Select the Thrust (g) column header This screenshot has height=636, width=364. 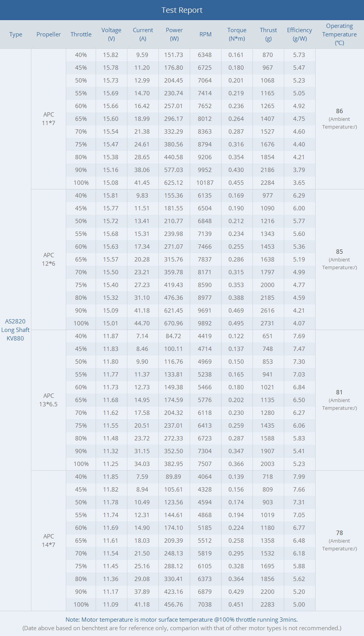point(268,34)
